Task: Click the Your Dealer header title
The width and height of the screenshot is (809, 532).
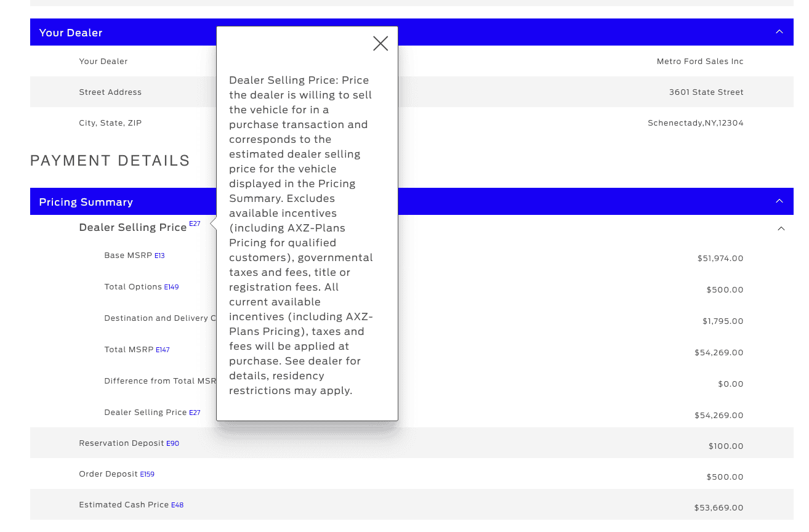Action: [71, 33]
